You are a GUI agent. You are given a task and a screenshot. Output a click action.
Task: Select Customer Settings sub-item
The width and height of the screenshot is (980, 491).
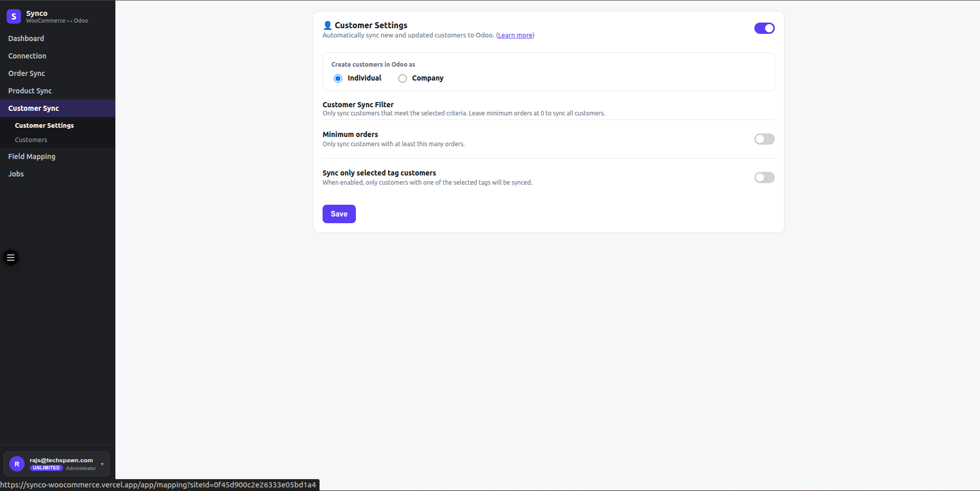point(57,125)
